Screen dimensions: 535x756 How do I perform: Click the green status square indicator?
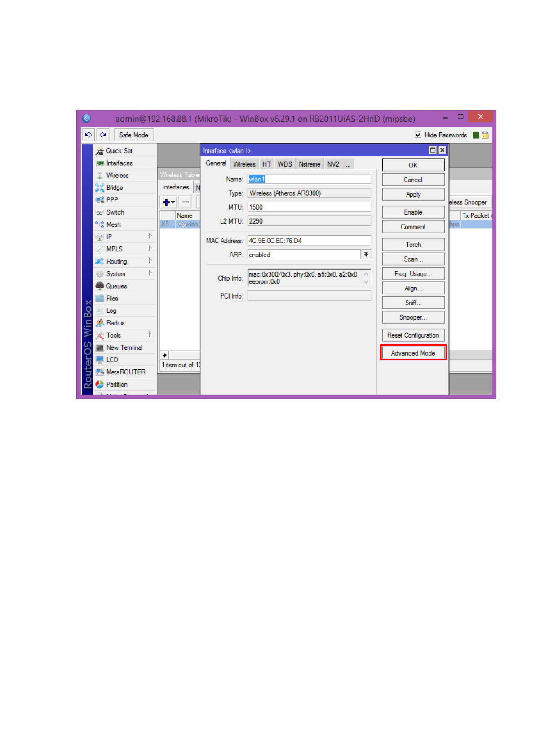point(476,135)
